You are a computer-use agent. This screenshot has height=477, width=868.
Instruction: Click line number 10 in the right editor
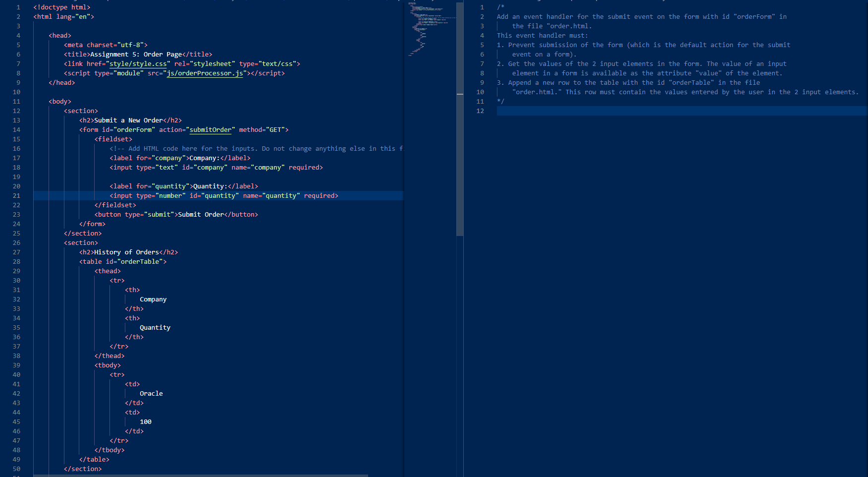pos(480,92)
